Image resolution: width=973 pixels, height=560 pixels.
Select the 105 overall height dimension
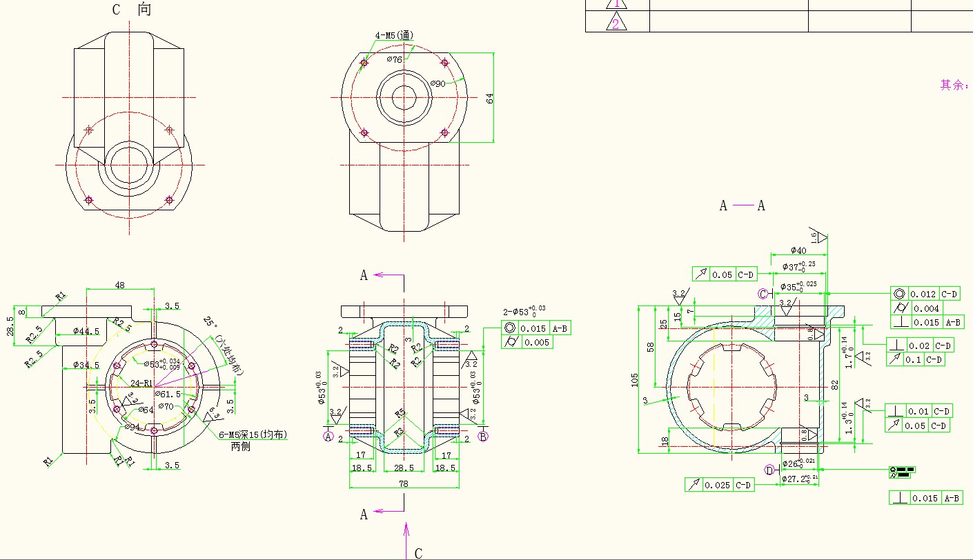[635, 381]
